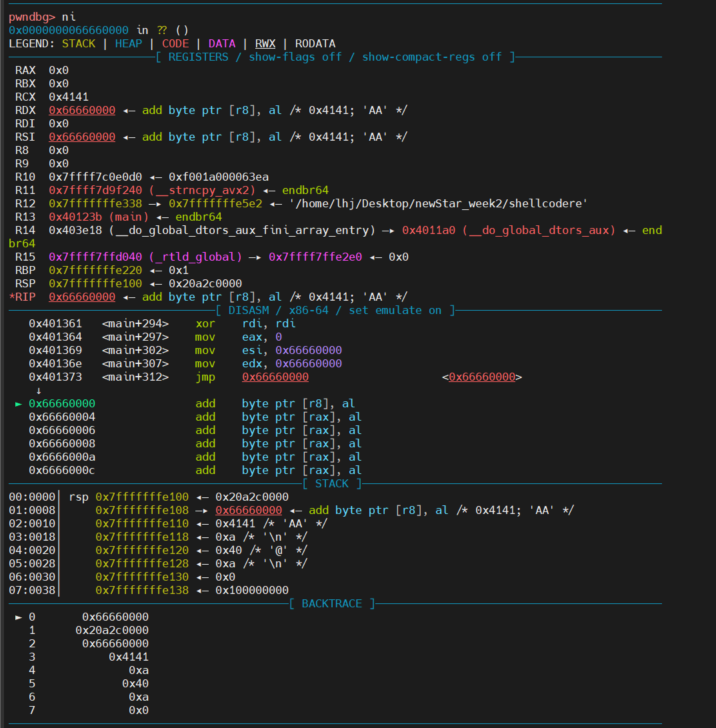Click the jmp target 0x66660000 link
Viewport: 716px width, 728px height.
(275, 377)
